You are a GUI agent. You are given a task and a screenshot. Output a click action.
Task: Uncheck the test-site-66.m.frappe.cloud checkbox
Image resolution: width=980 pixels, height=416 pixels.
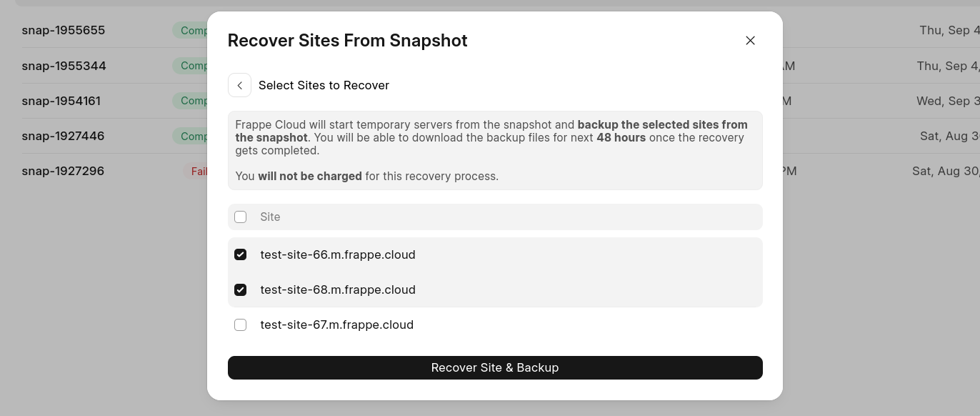(241, 254)
